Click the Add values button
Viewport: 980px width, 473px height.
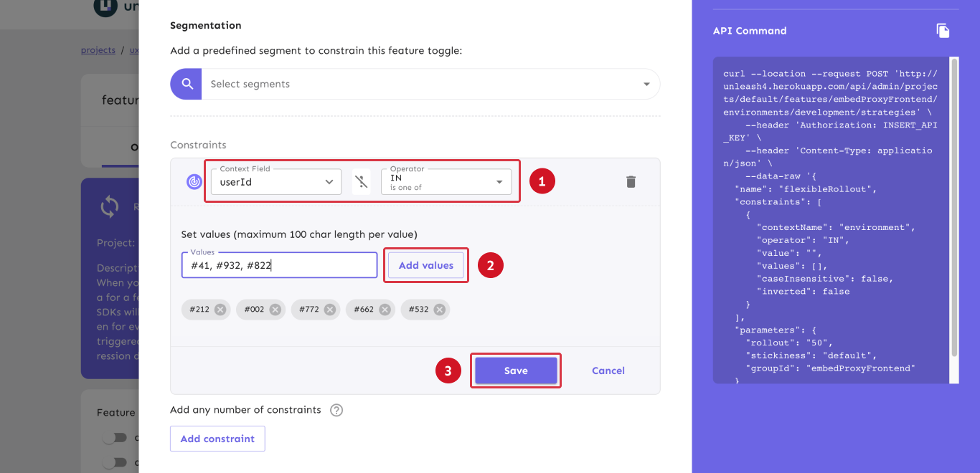point(426,265)
